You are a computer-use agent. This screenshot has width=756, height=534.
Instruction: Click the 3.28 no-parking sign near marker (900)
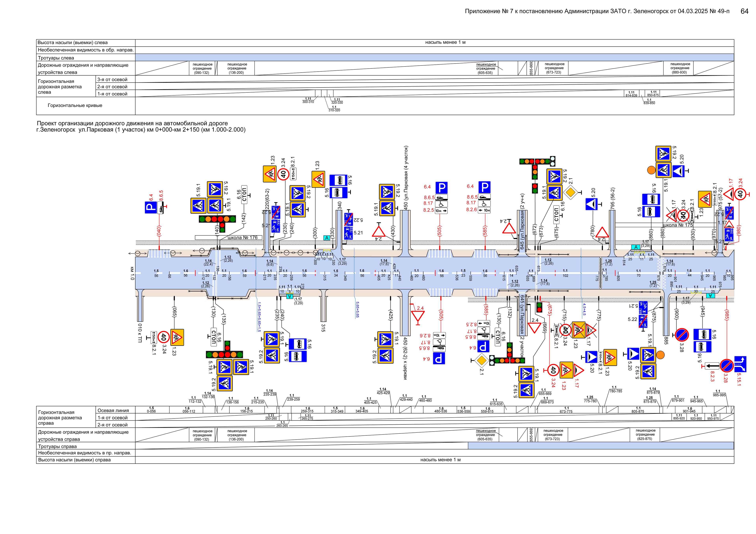[x=682, y=335]
